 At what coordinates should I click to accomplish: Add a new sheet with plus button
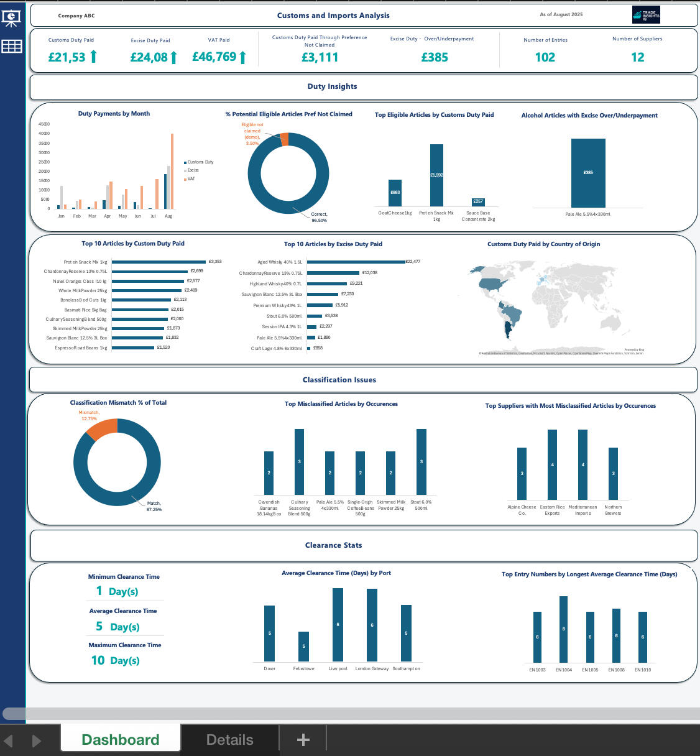click(x=303, y=739)
